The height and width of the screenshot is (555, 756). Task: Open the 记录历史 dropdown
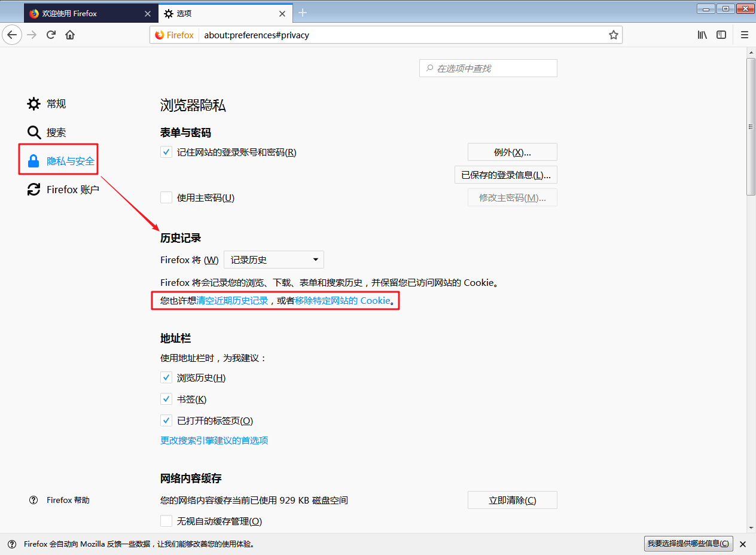pos(274,260)
